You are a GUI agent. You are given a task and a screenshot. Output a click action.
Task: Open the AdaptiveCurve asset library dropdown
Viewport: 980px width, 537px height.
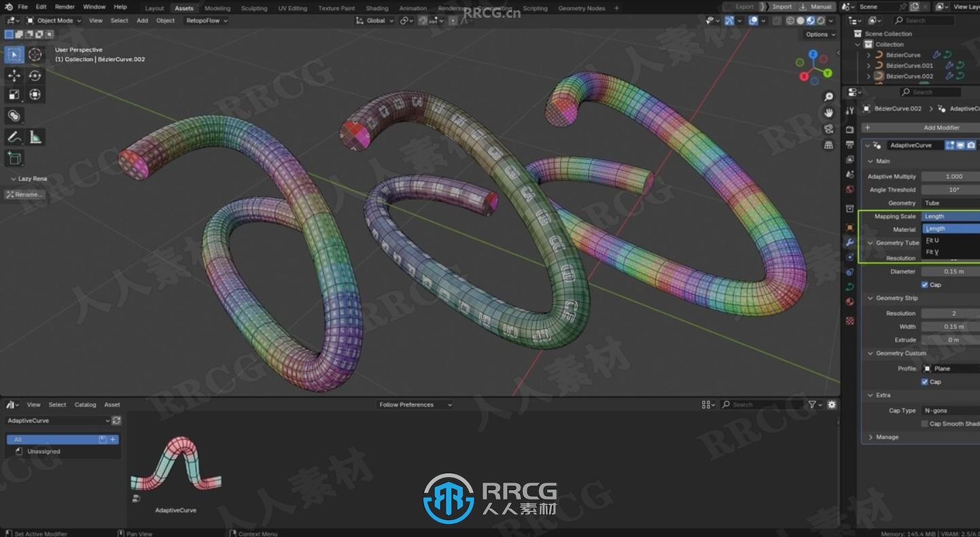point(58,421)
